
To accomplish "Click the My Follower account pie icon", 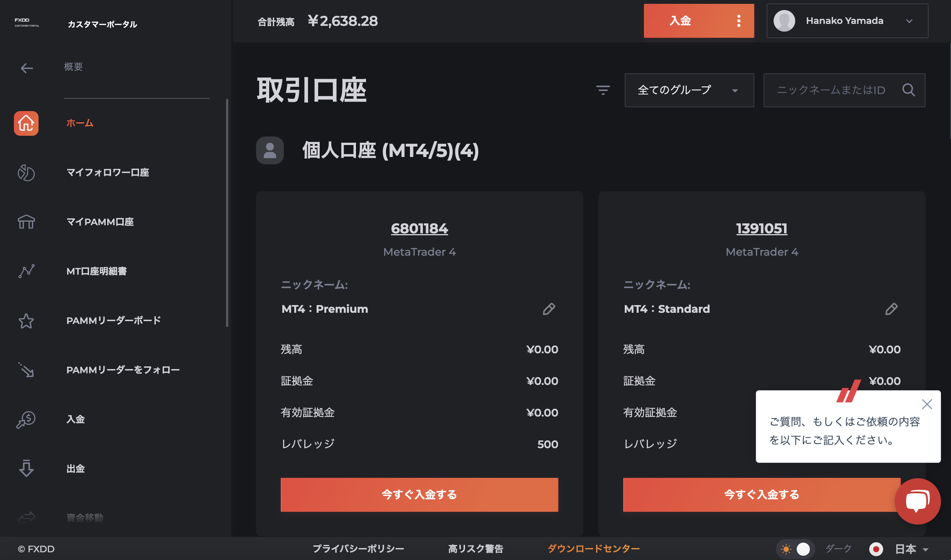I will [x=26, y=173].
